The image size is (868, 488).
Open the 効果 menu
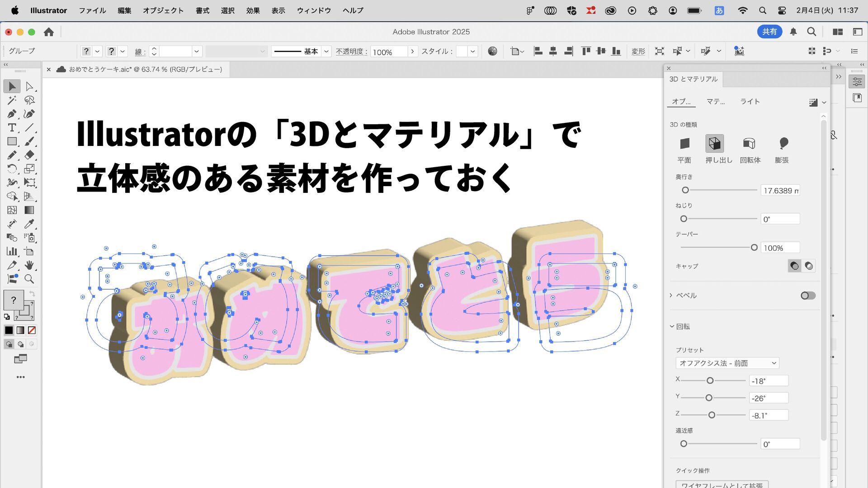253,10
